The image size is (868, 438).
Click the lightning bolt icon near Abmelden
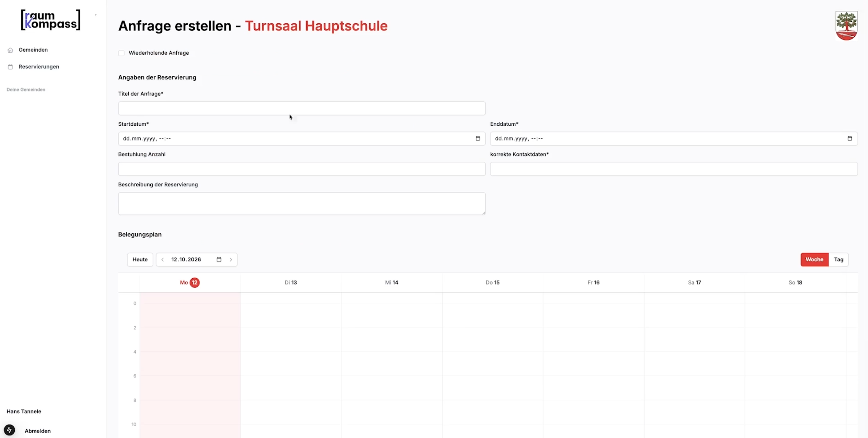coord(9,430)
